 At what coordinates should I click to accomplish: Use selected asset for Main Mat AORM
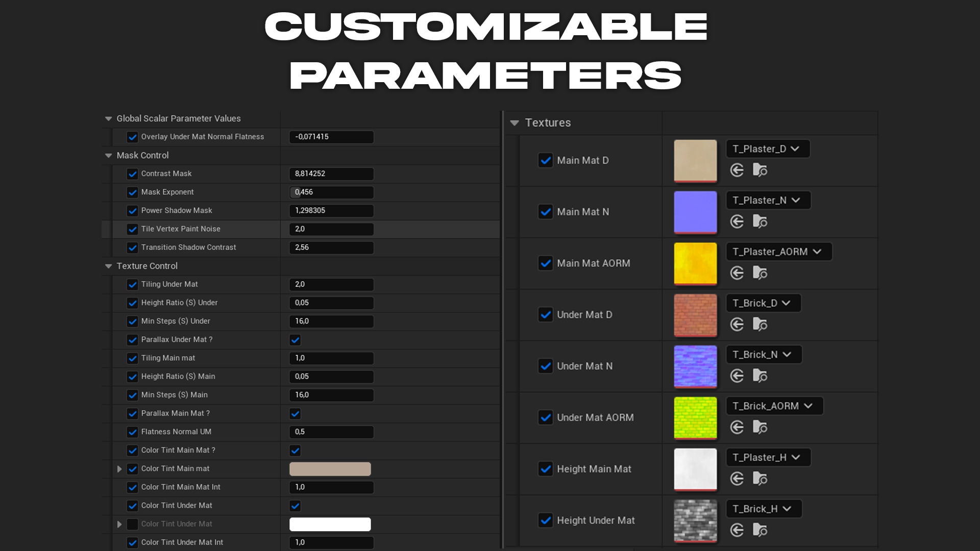coord(737,273)
